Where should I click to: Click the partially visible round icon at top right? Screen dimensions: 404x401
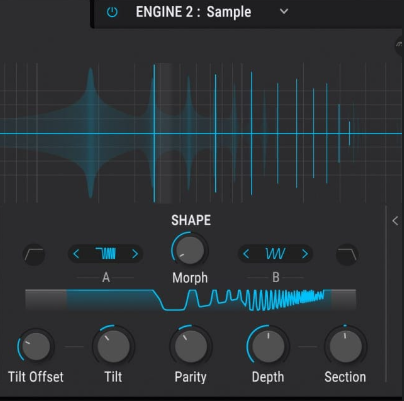pos(399,46)
